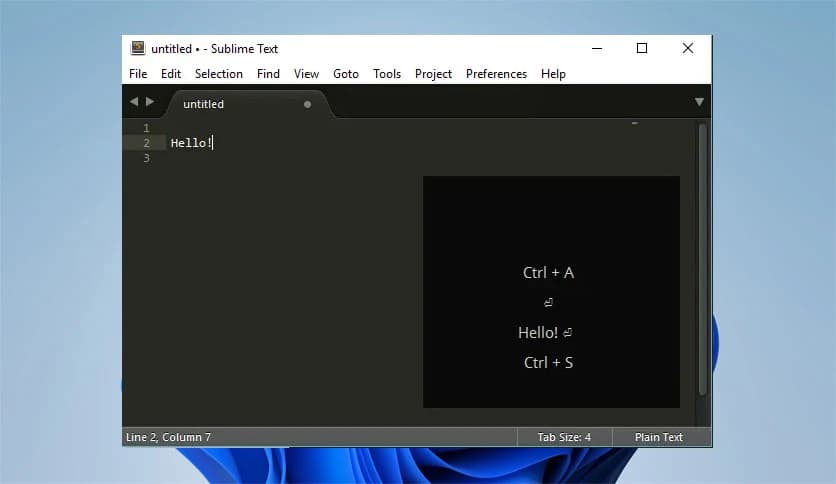Go to next tab with right arrow
Viewport: 836px width, 484px height.
tap(150, 101)
